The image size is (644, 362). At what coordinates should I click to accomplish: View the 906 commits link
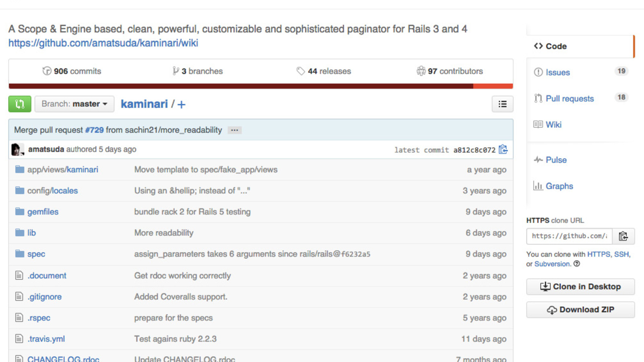[x=72, y=71]
